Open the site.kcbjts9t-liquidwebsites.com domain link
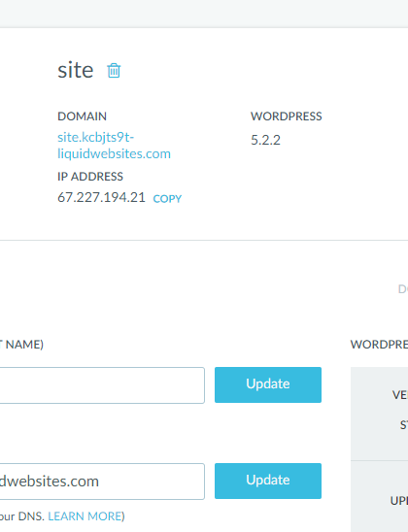The width and height of the screenshot is (408, 532). pyautogui.click(x=114, y=146)
